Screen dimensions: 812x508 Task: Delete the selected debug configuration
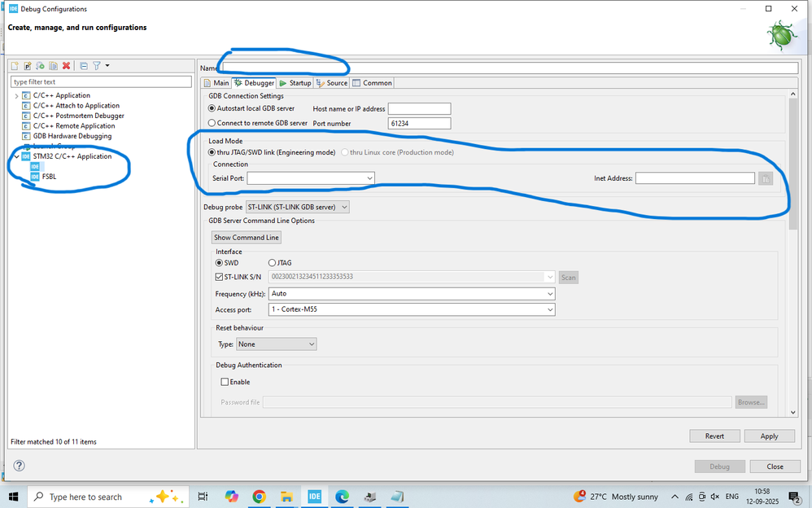pyautogui.click(x=67, y=65)
